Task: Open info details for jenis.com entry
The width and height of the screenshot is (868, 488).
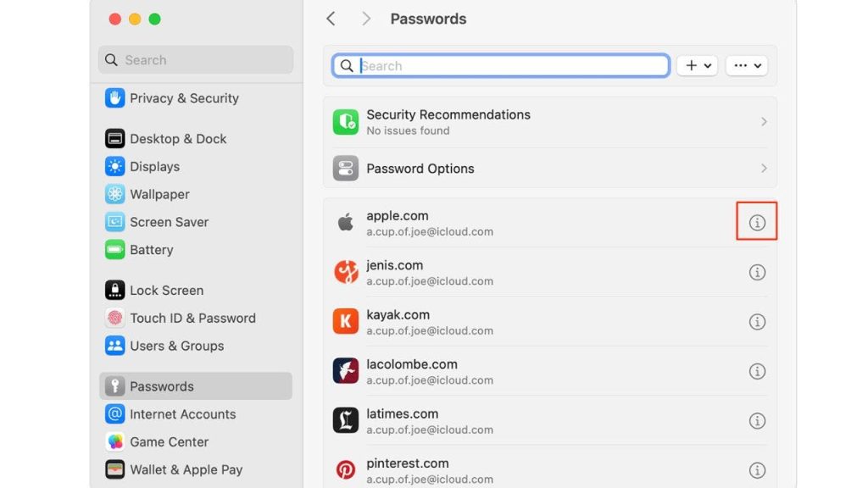Action: [x=757, y=272]
